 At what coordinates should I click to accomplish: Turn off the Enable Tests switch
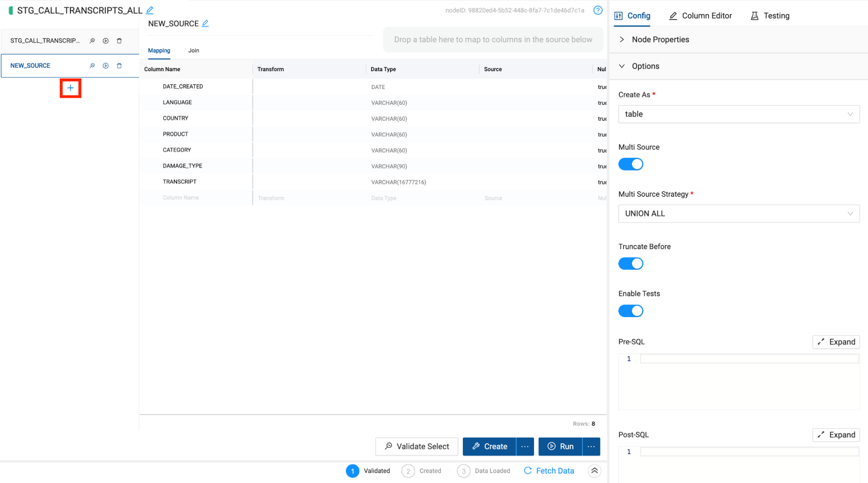(630, 311)
